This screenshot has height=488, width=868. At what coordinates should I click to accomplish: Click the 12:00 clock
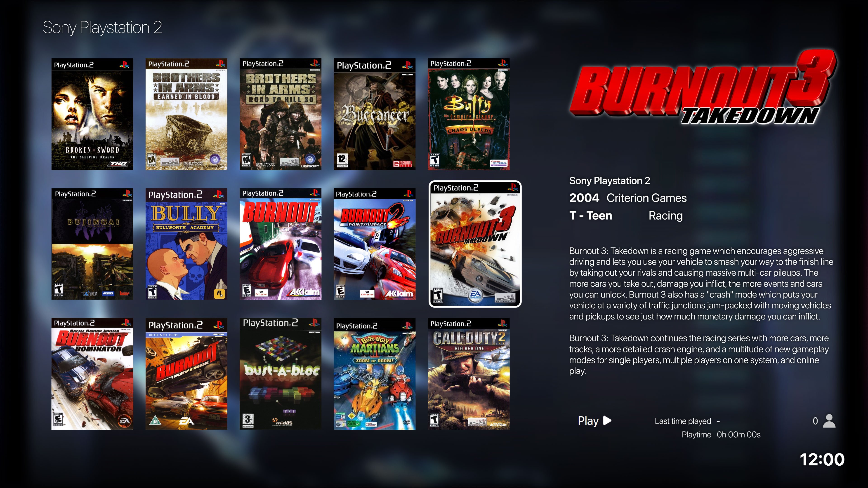[822, 460]
